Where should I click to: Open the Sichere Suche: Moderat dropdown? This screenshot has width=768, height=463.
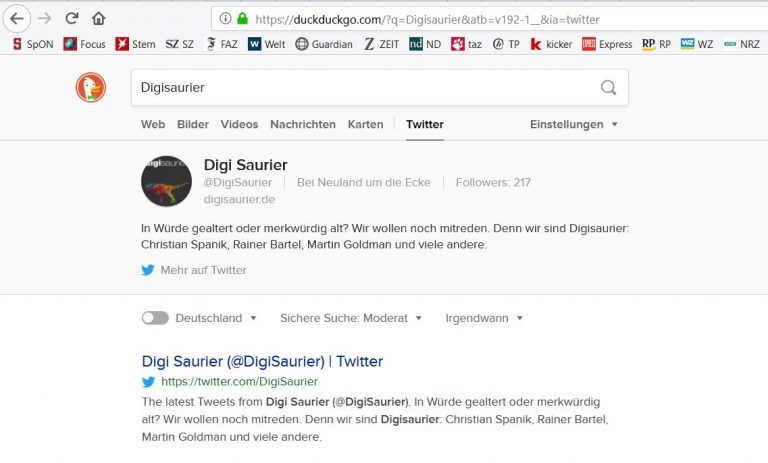(351, 318)
